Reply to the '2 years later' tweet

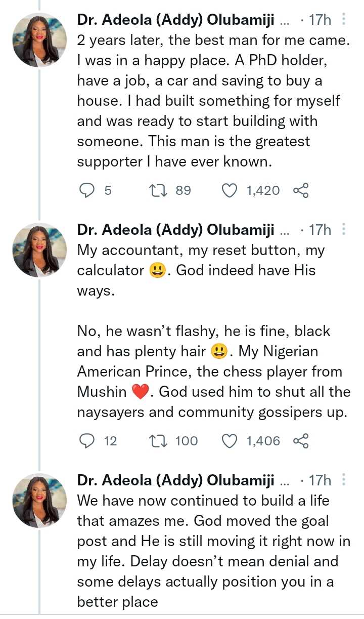coord(88,190)
